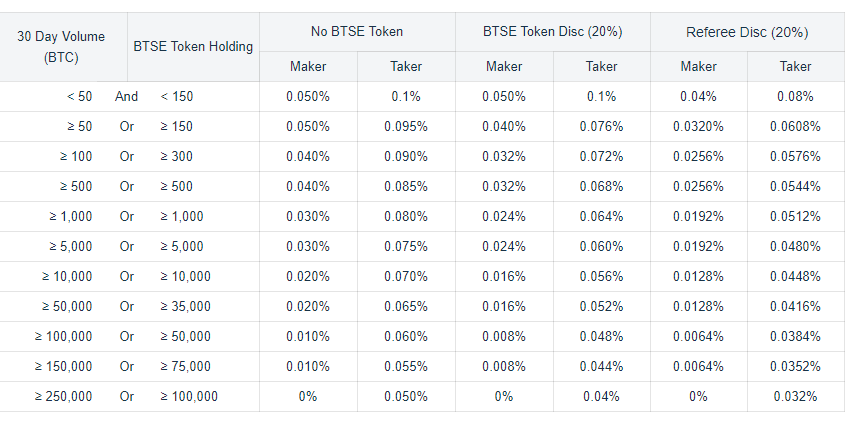Click the 0.095% taker fee cell

tap(406, 126)
